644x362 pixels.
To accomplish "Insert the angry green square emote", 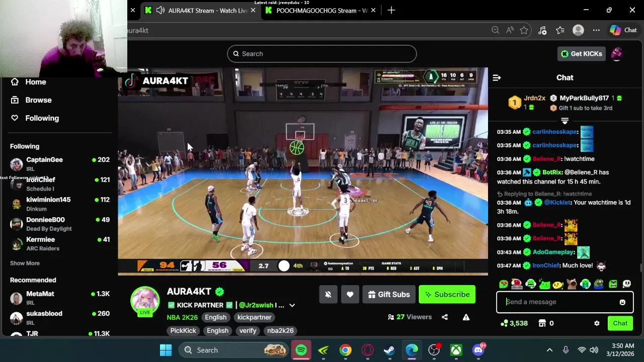I will point(613,284).
